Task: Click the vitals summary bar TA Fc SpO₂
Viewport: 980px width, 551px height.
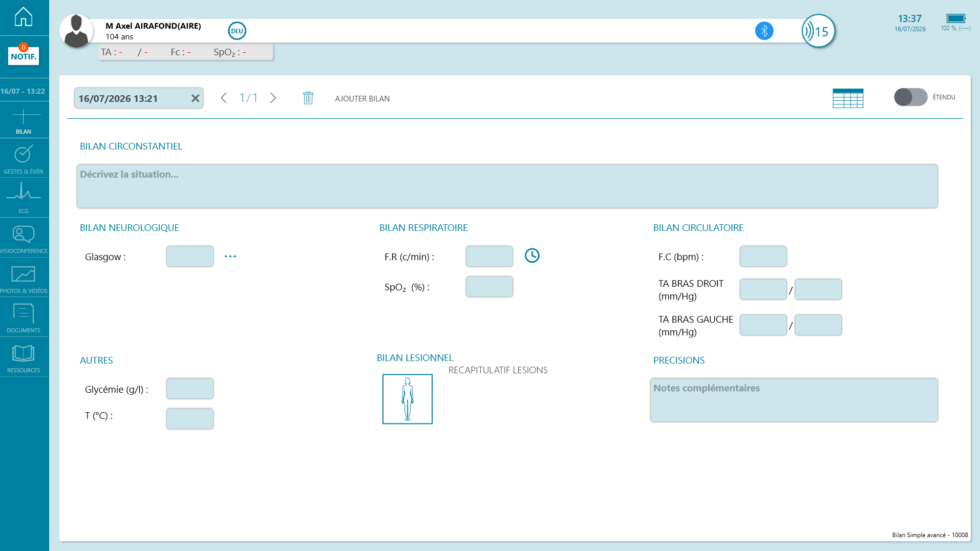Action: (x=186, y=52)
